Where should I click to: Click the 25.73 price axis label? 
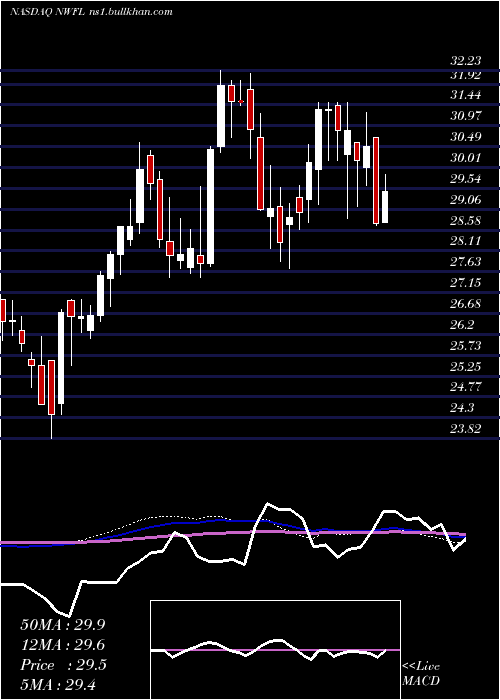[x=466, y=346]
